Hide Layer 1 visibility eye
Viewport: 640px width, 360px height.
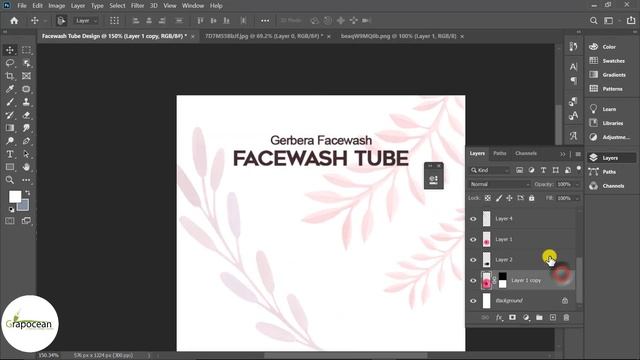point(473,240)
